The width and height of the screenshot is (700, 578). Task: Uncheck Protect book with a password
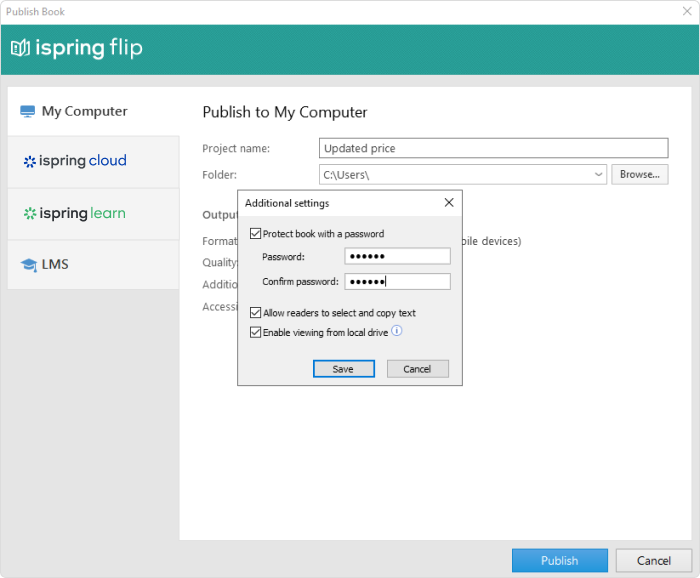pyautogui.click(x=255, y=233)
